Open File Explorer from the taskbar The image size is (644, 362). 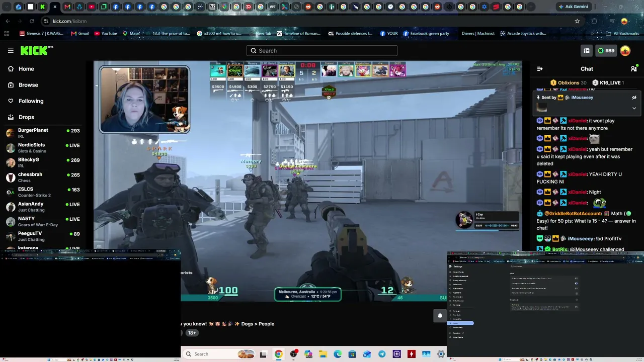(323, 354)
